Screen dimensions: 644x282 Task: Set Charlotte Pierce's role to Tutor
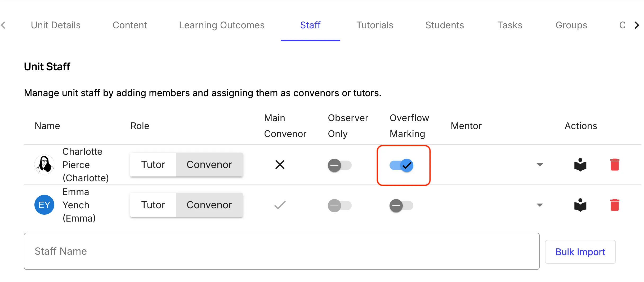pos(153,165)
